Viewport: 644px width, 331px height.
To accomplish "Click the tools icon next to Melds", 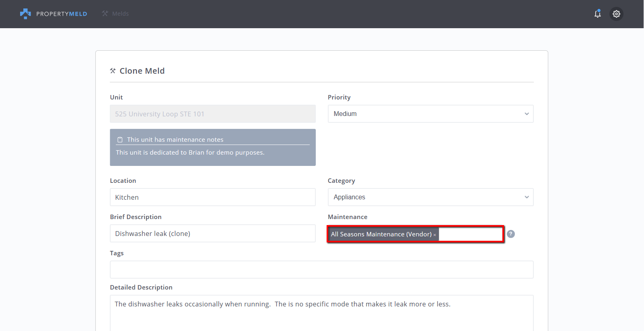I will 105,14.
